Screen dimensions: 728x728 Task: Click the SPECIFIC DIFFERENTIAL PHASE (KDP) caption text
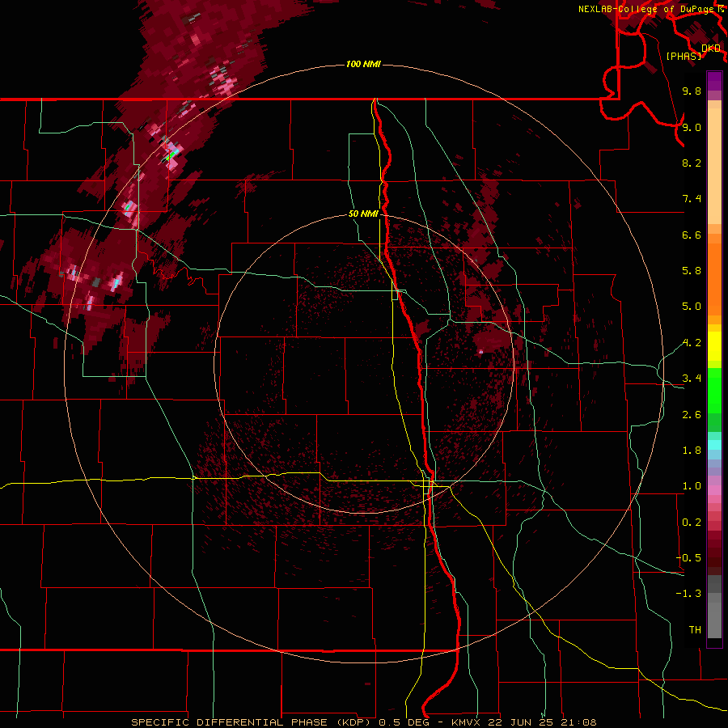[x=253, y=722]
